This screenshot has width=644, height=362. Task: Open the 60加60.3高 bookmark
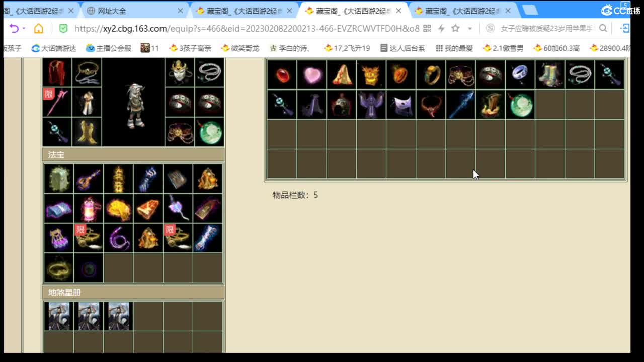point(556,48)
